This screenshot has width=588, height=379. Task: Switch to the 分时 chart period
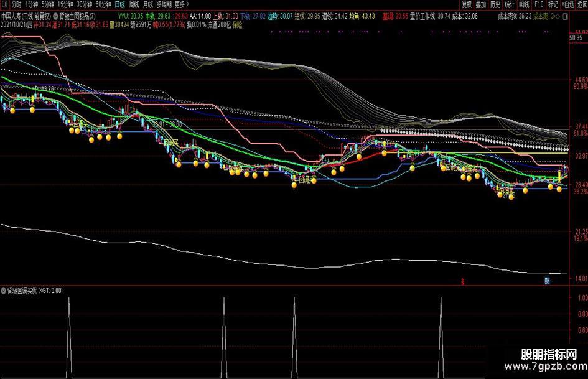[16, 4]
